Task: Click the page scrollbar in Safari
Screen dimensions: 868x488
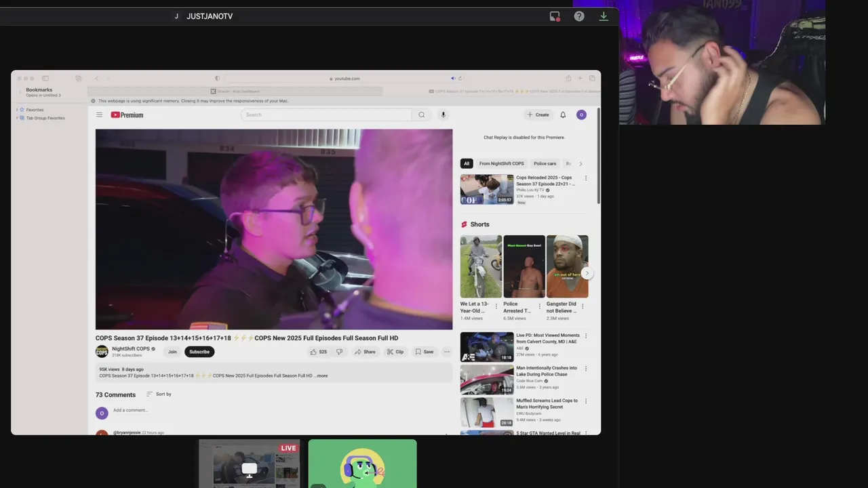Action: (x=598, y=156)
